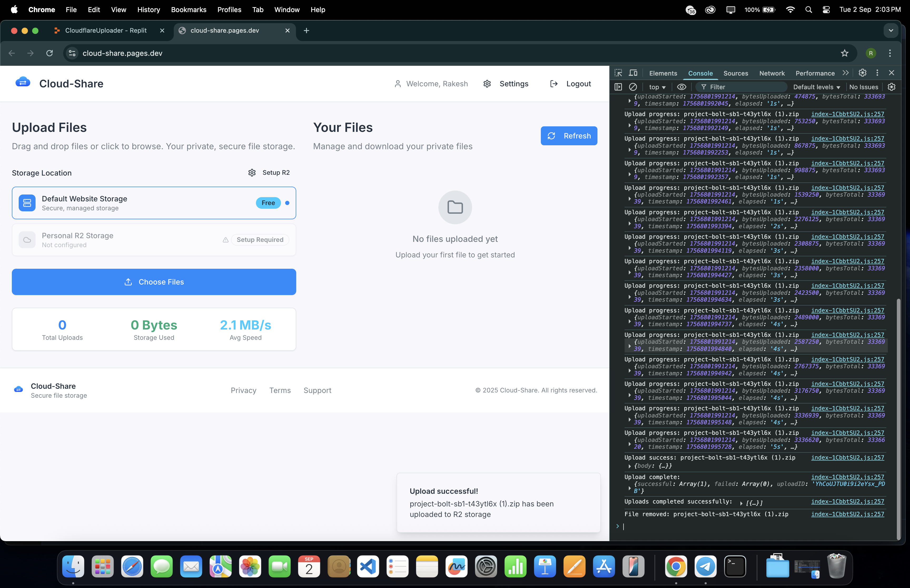Open the Settings page from the header
Viewport: 910px width, 588px height.
click(x=506, y=84)
